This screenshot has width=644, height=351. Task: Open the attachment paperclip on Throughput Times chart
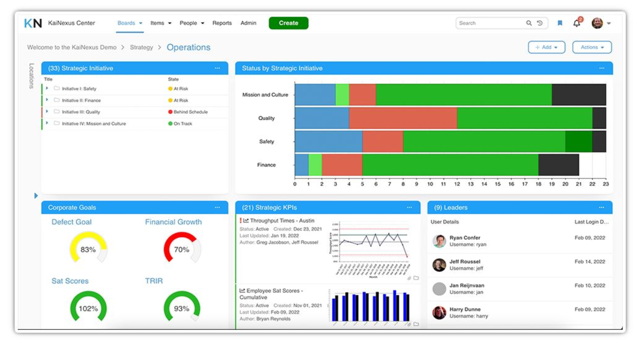click(409, 279)
